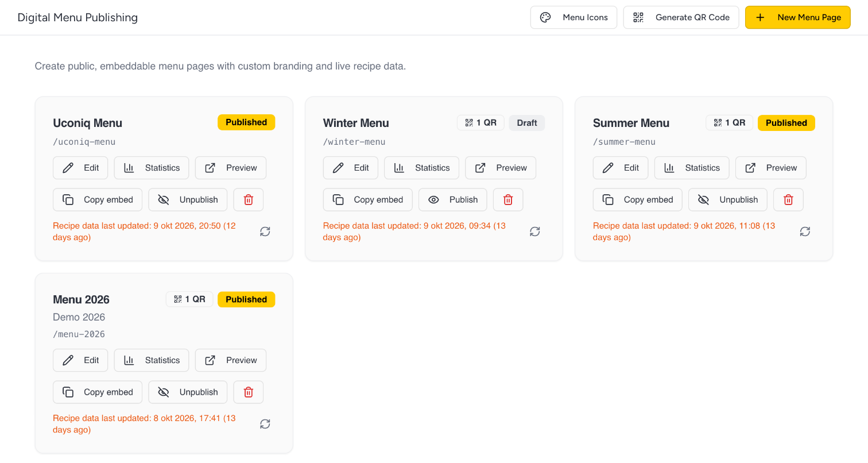This screenshot has height=463, width=868.
Task: Refresh recipe data for Winter Menu
Action: [x=535, y=232]
